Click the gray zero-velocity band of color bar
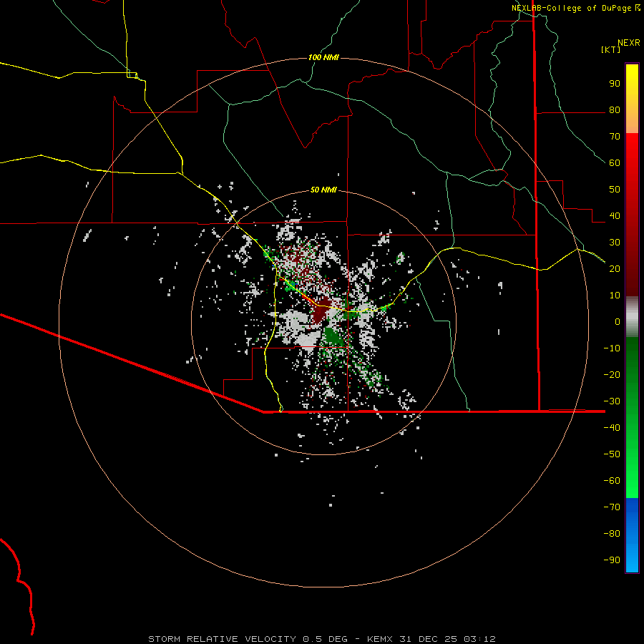The width and height of the screenshot is (644, 644). coord(632,317)
